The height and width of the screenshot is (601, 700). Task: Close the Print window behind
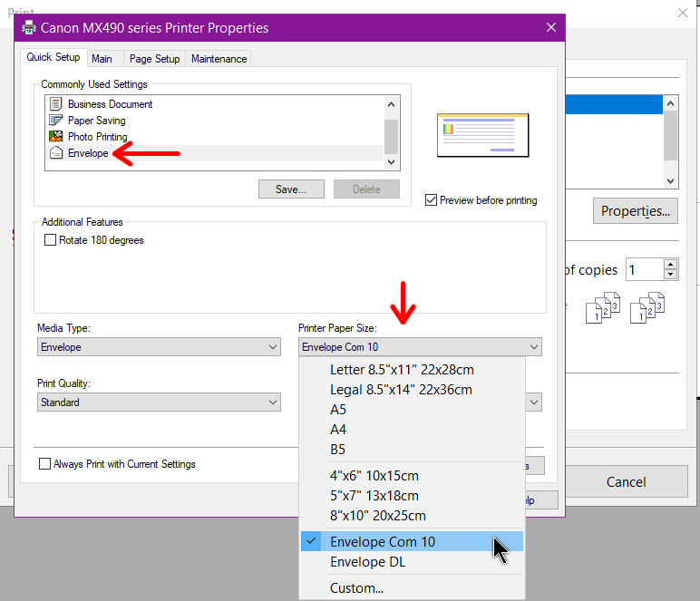[x=683, y=13]
